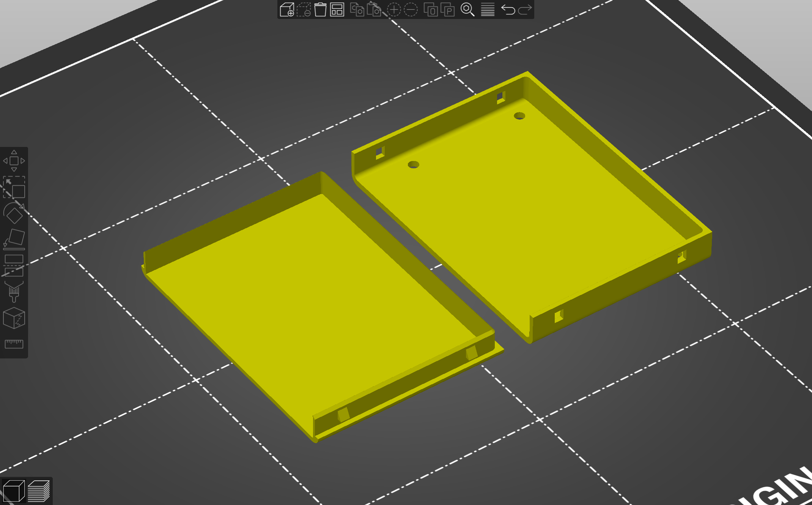Click the Copy icon in top toolbar
The width and height of the screenshot is (812, 505).
(x=357, y=9)
